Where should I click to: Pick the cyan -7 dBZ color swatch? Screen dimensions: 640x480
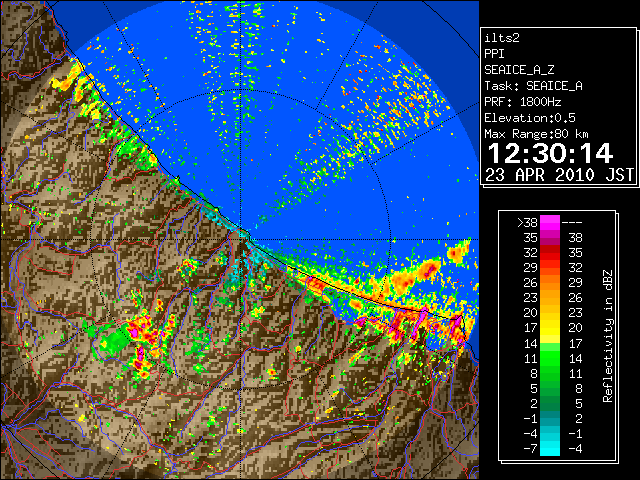[x=550, y=448]
